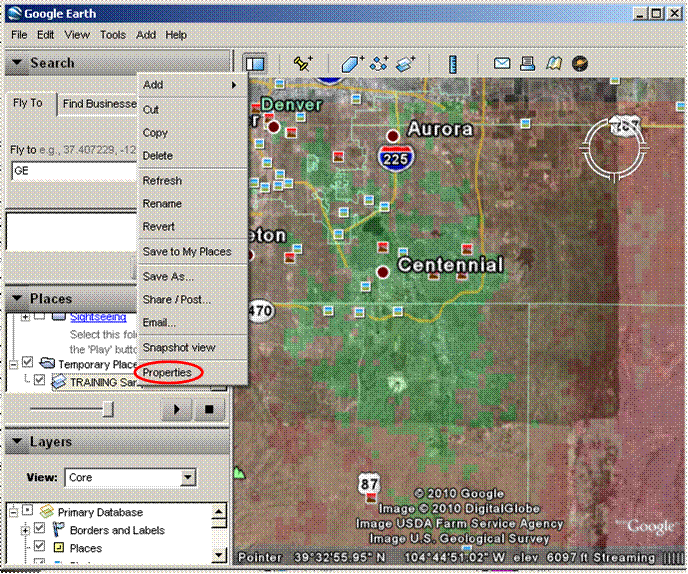Collapse the Primary Database tree node
This screenshot has height=574, width=688.
pos(14,512)
